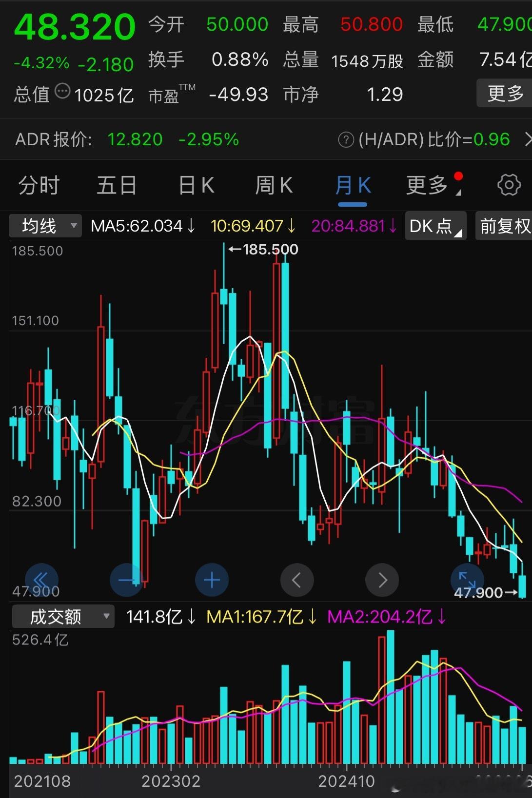Open the 成交额 sub-indicator dropdown
The width and height of the screenshot is (532, 798).
coord(63,617)
